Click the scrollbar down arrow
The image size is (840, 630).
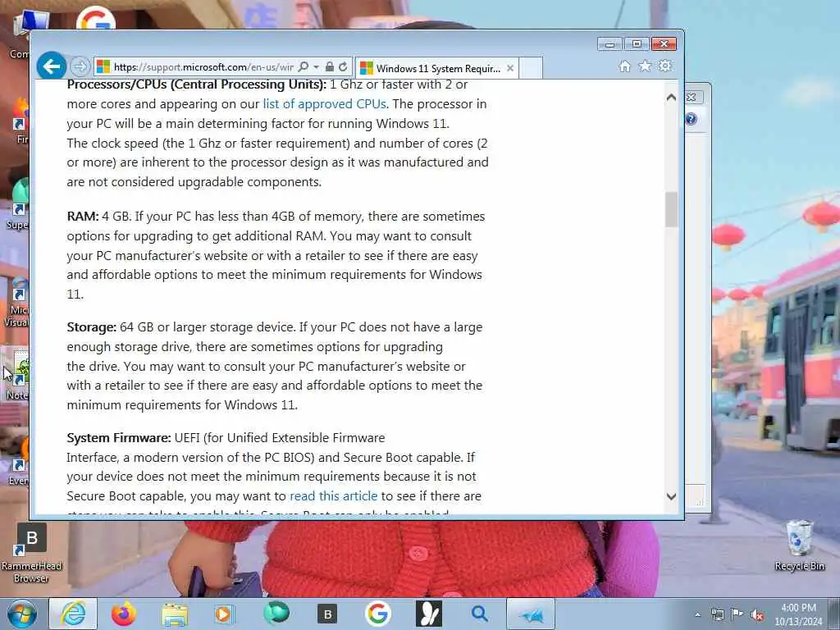click(x=671, y=496)
